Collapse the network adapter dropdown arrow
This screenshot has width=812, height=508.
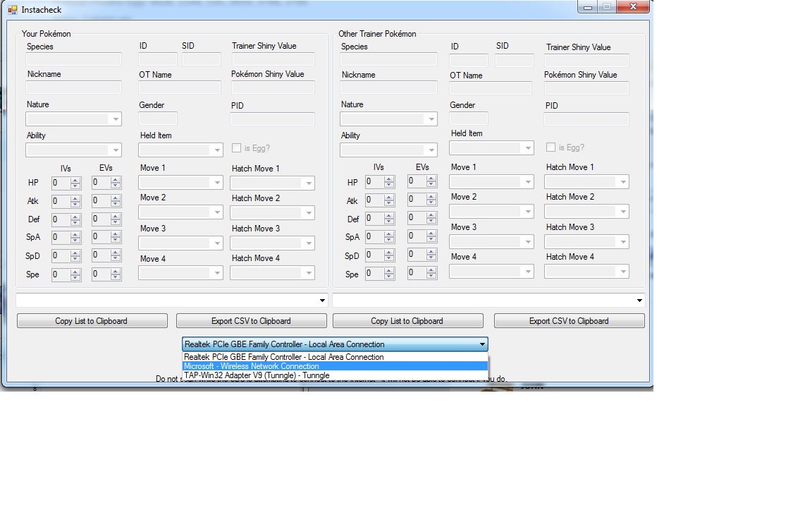point(482,344)
